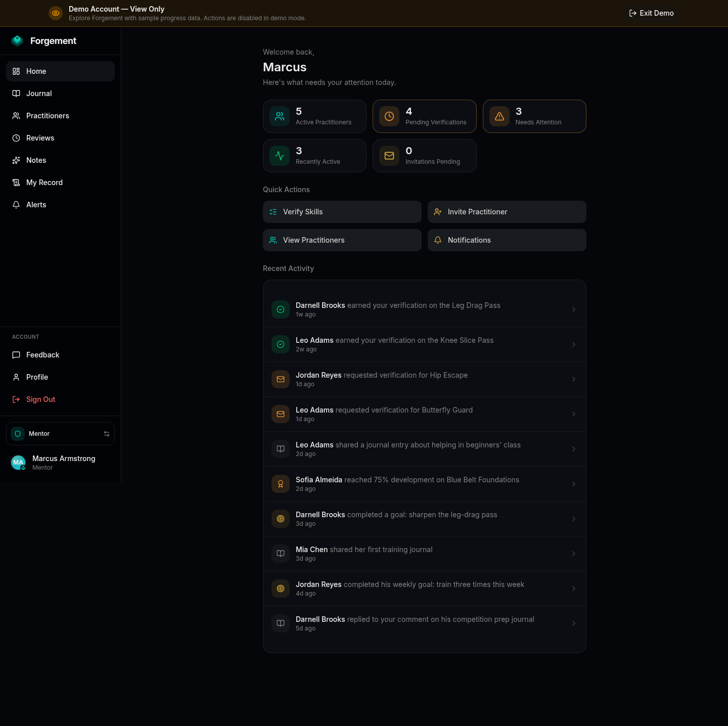Click the Notifications quick action
This screenshot has width=728, height=726.
pyautogui.click(x=507, y=240)
